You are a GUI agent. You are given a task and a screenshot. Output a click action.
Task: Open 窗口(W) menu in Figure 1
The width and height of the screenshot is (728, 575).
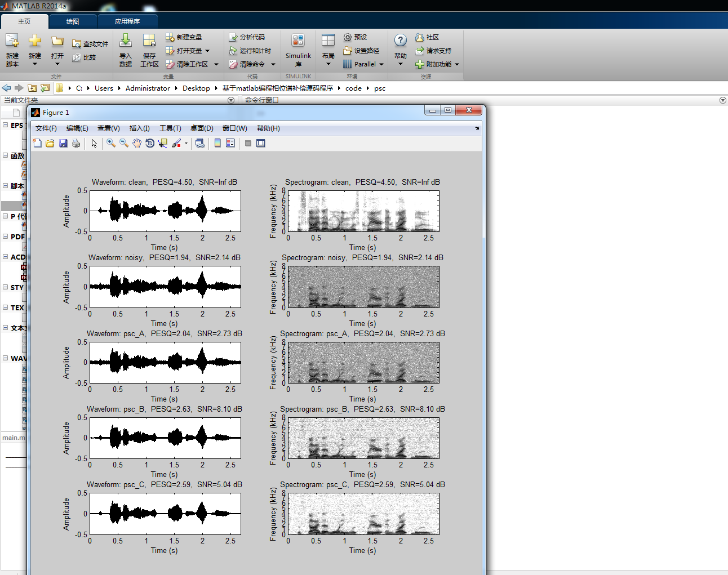235,128
